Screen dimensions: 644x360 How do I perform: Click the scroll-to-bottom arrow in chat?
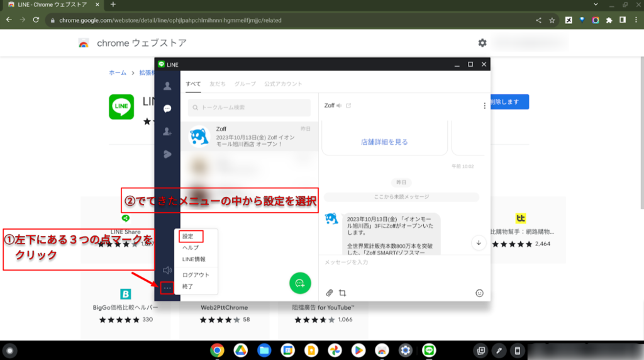(479, 242)
